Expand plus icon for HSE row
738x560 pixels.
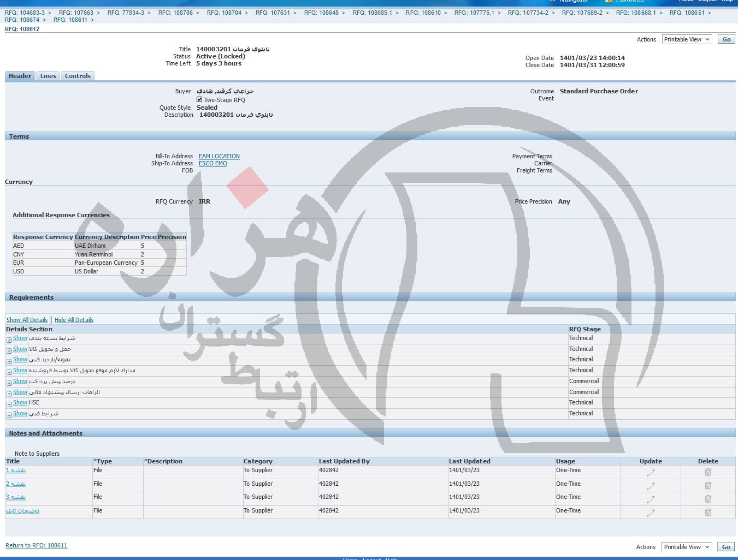[x=9, y=404]
